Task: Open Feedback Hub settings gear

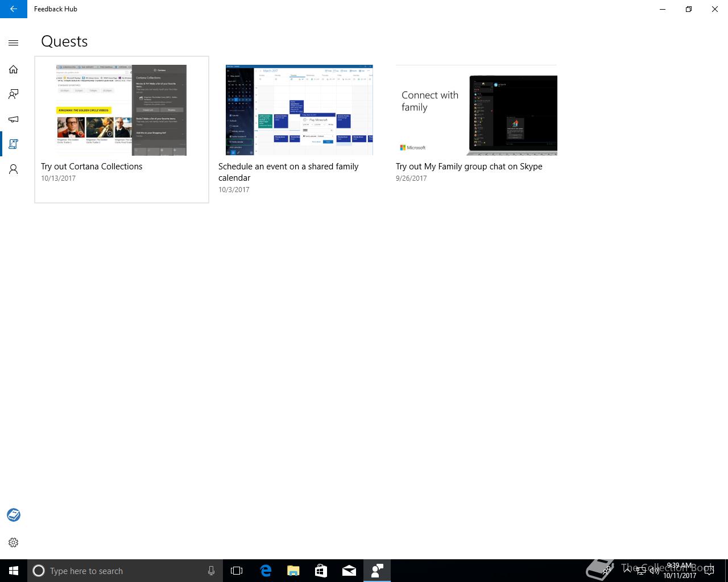Action: [14, 543]
